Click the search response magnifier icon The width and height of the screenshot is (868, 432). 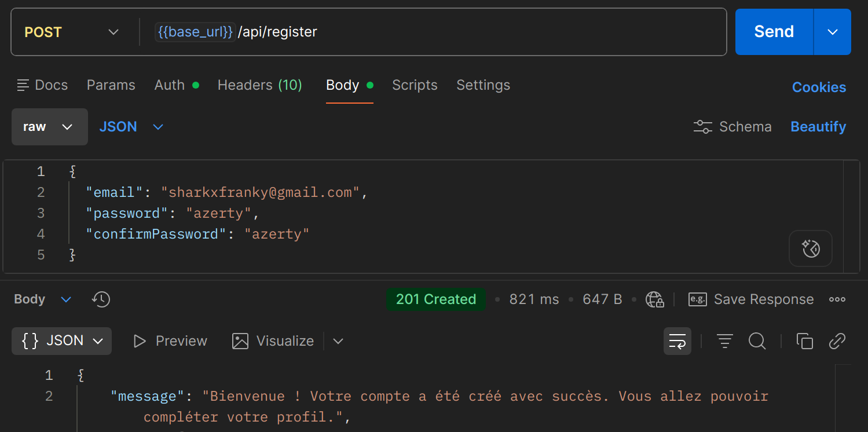757,341
